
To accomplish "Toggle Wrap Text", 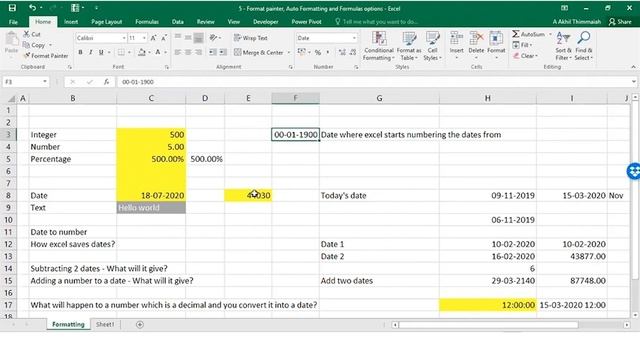I will pos(251,38).
